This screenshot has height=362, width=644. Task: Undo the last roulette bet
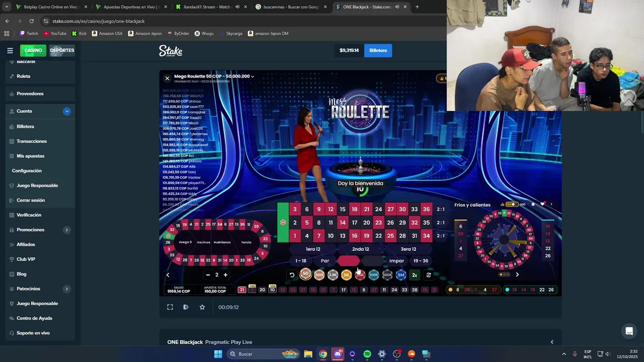292,275
